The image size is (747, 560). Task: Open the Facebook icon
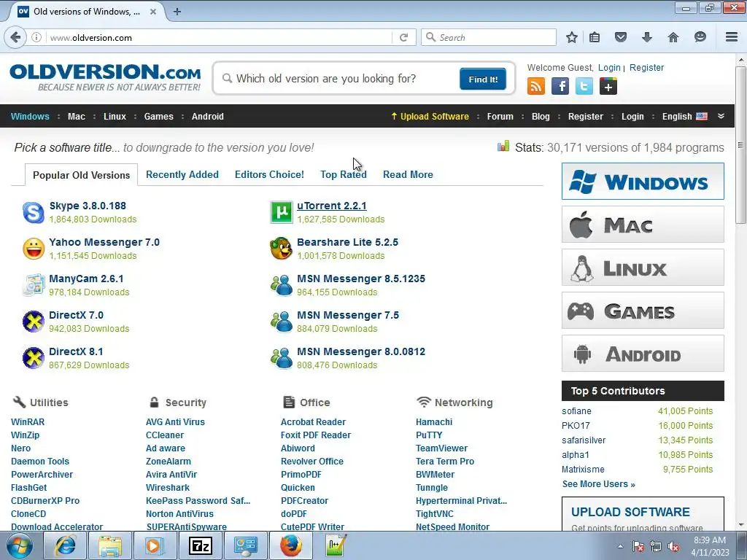coord(560,86)
